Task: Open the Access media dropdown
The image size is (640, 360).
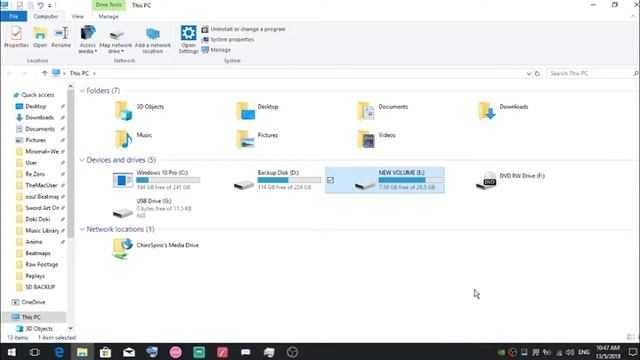Action: 87,40
